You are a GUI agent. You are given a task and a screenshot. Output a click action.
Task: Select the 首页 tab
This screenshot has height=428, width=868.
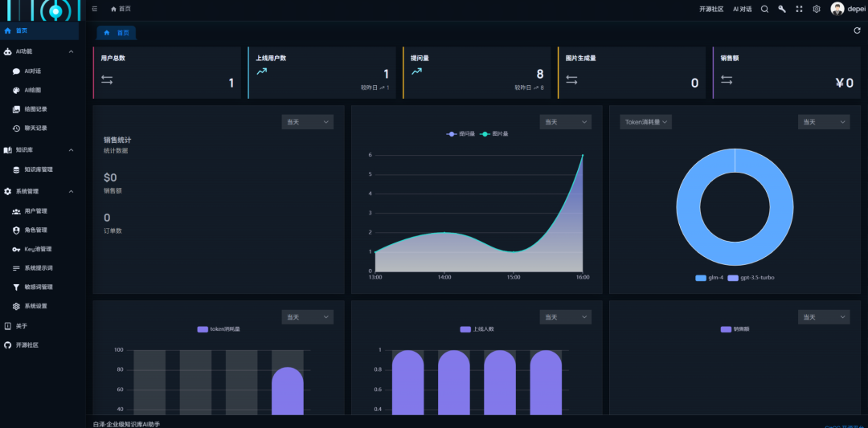[x=117, y=33]
